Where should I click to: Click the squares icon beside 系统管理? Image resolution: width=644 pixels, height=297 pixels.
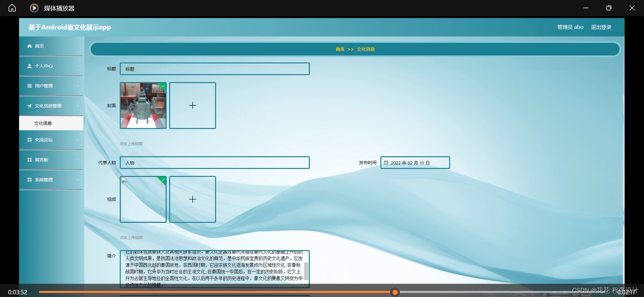coord(30,180)
